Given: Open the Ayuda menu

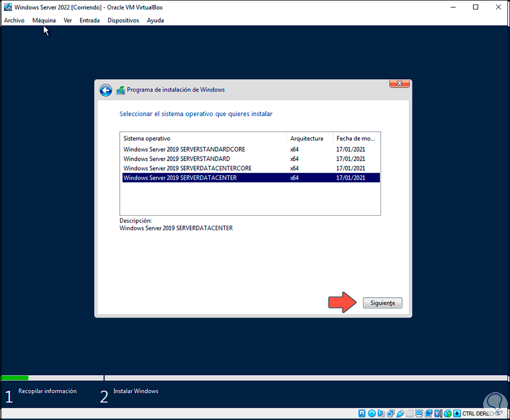Looking at the screenshot, I should 155,20.
